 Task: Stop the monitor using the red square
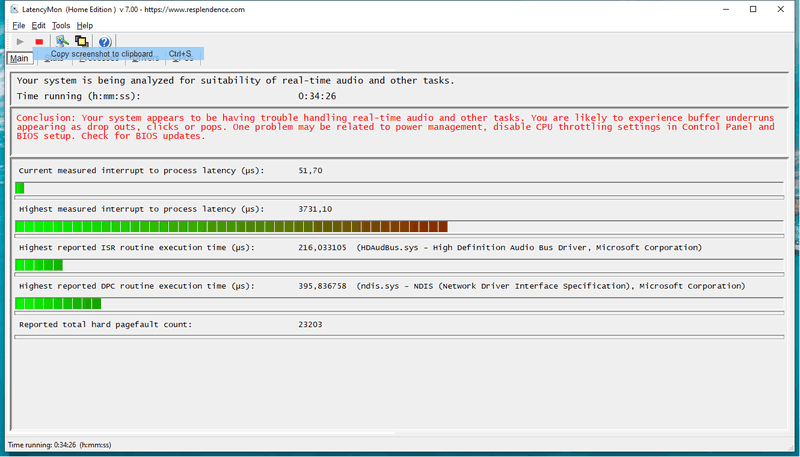tap(39, 41)
